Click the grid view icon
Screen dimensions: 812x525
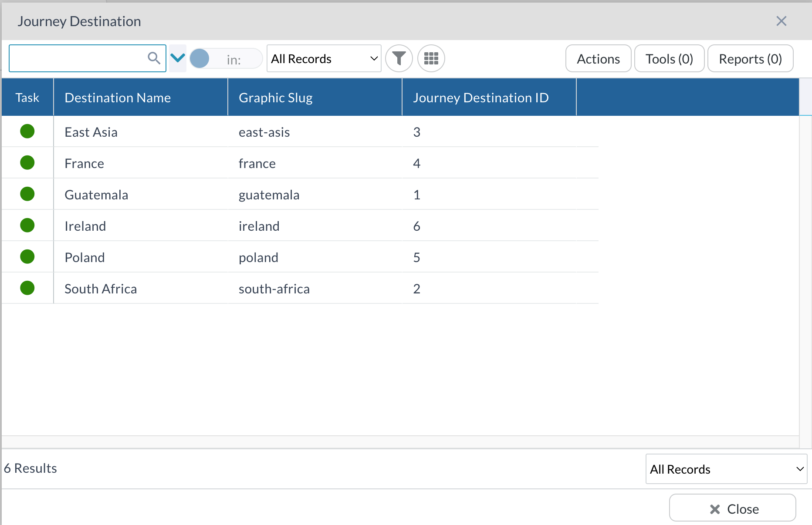[431, 58]
